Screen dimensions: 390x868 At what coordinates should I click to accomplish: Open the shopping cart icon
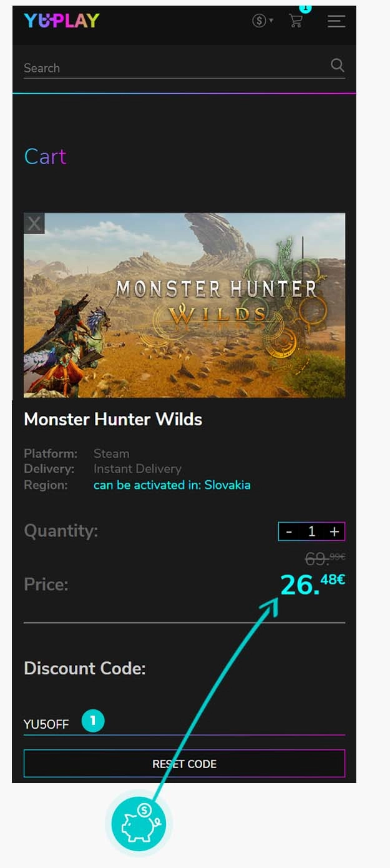point(295,21)
